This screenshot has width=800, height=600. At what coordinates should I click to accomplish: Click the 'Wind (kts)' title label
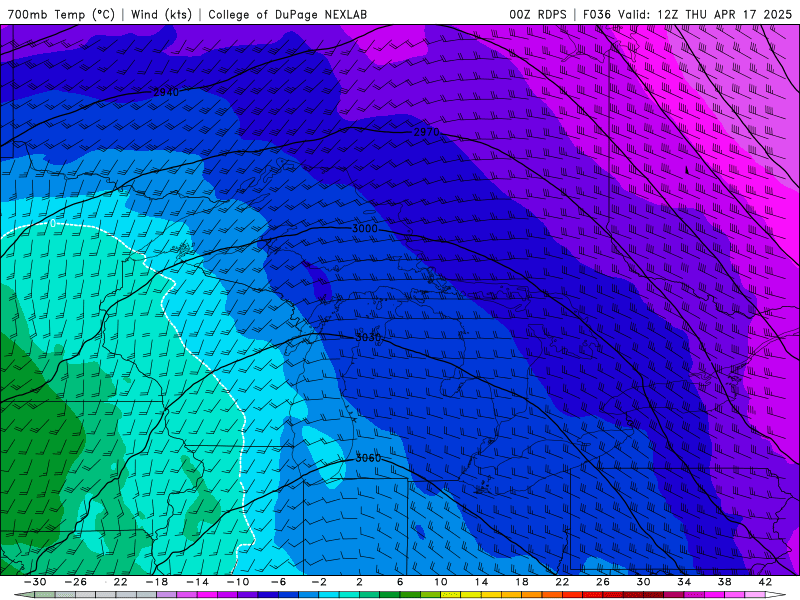tap(161, 14)
